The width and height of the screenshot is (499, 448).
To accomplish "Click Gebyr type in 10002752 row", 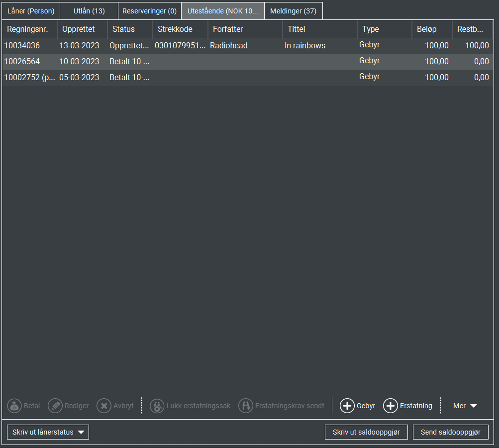I will click(x=370, y=77).
